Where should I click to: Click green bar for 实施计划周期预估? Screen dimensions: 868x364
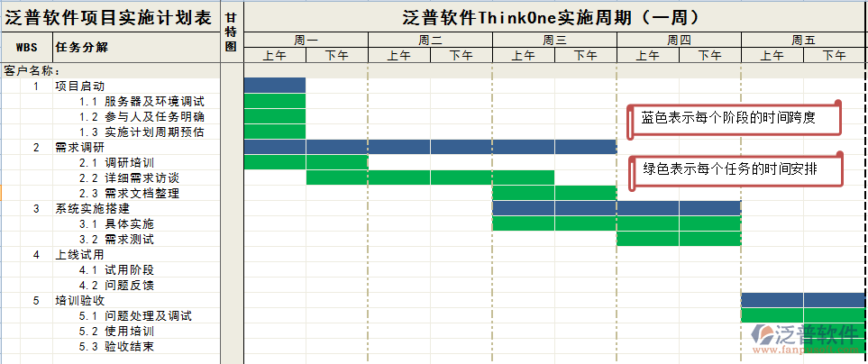pos(275,132)
